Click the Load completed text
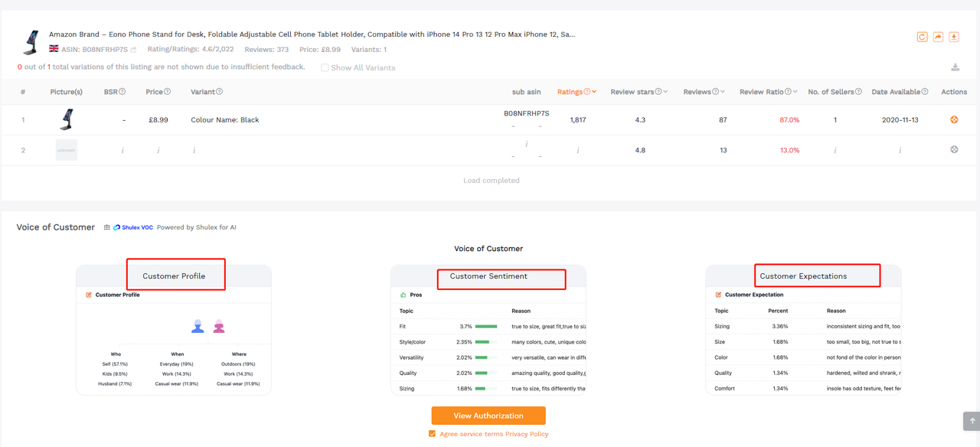The height and width of the screenshot is (447, 980). pyautogui.click(x=491, y=181)
